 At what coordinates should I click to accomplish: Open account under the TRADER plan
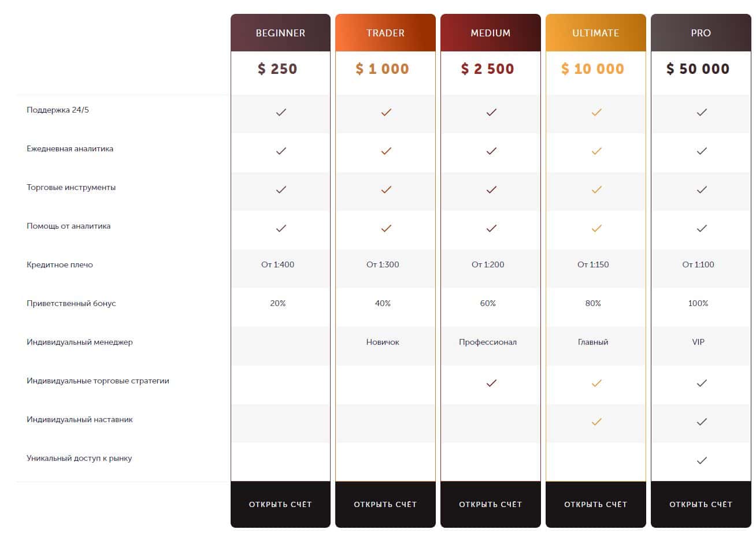[386, 504]
